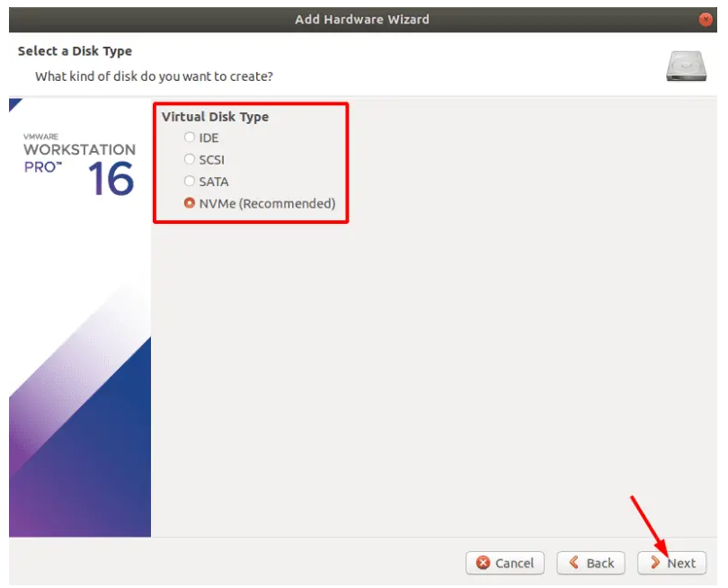Go back with the Back button
728x588 pixels.
point(591,563)
